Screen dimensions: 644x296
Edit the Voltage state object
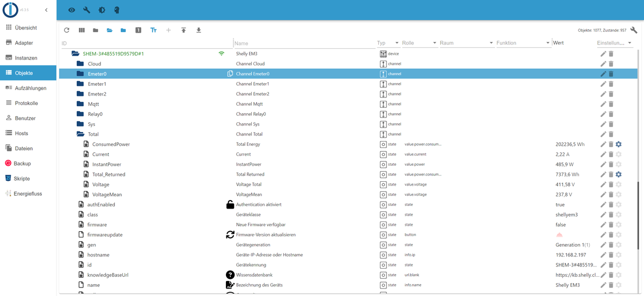pyautogui.click(x=603, y=184)
